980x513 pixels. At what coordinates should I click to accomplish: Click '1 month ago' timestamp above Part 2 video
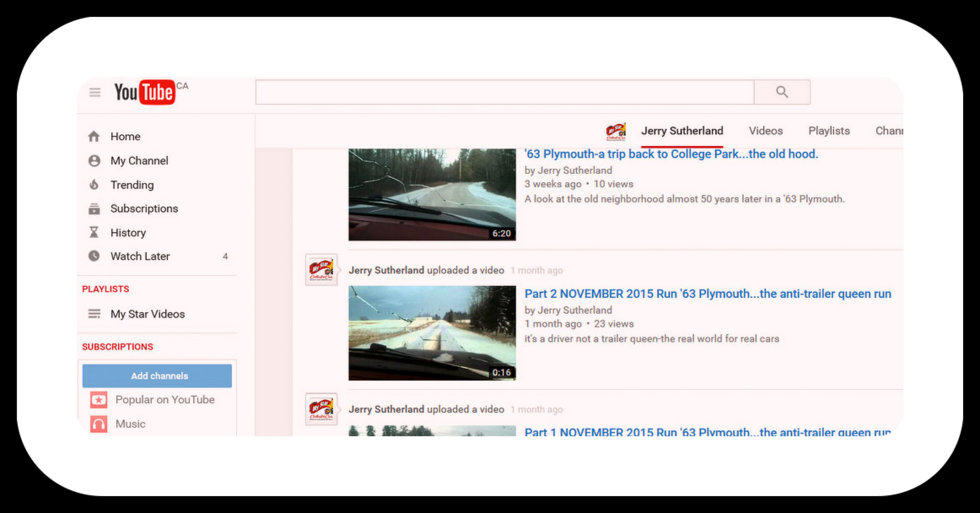536,271
